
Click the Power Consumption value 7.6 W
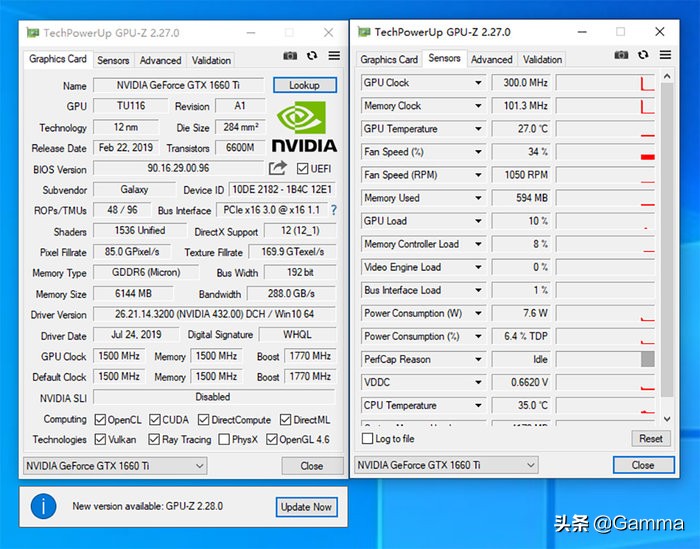point(521,313)
